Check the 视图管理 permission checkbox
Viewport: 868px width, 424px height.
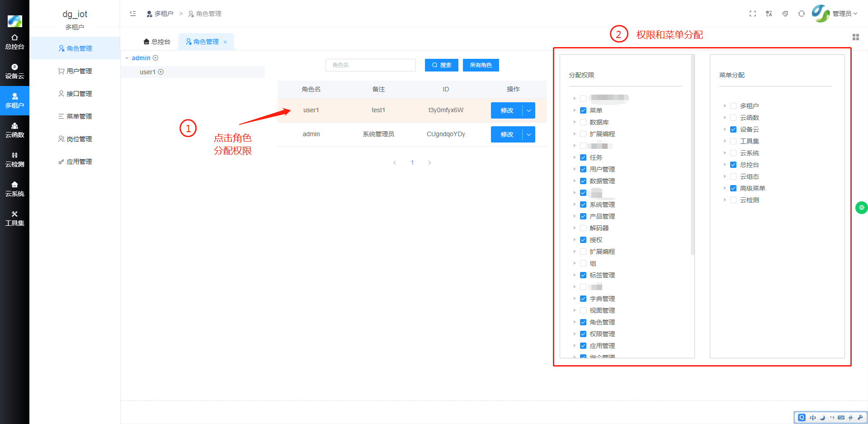coord(583,310)
